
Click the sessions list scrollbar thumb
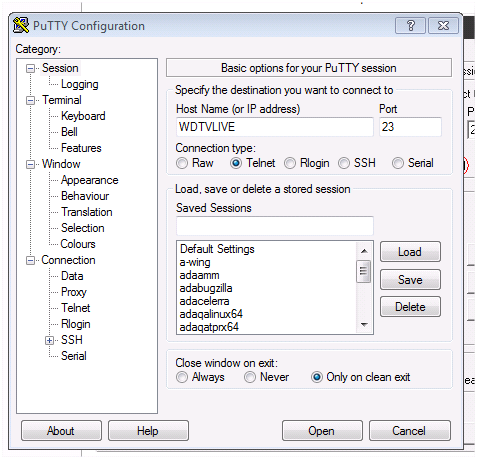(x=364, y=271)
